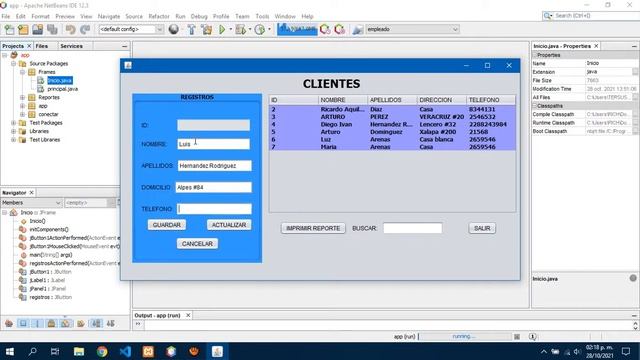Click the ACTUALIZAR button
The image size is (640, 360).
coord(229,225)
